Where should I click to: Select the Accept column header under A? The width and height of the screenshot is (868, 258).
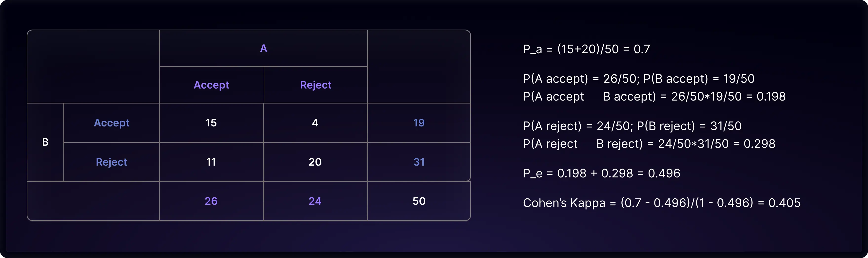211,85
